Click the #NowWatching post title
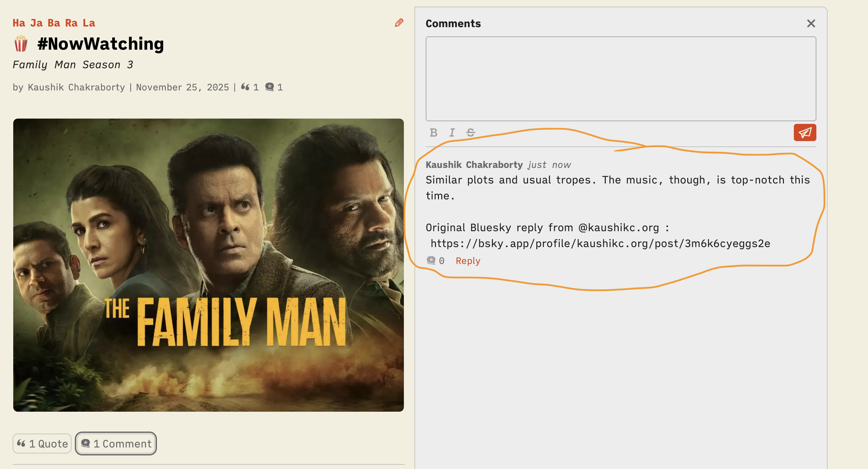Viewport: 868px width, 469px height. (100, 44)
